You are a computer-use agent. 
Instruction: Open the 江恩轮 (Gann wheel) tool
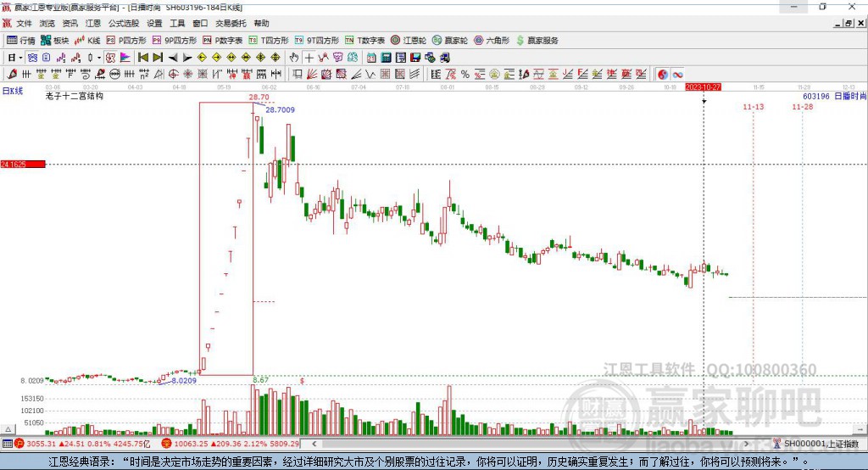(x=409, y=41)
